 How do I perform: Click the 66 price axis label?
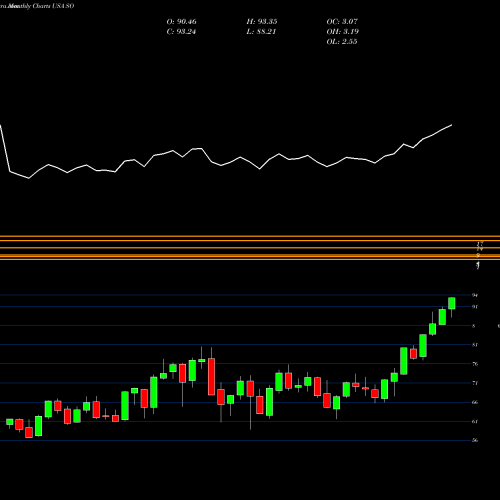point(475,402)
